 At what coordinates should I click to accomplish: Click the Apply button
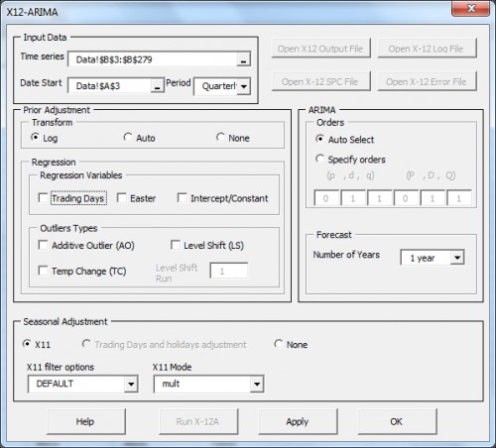pos(298,421)
